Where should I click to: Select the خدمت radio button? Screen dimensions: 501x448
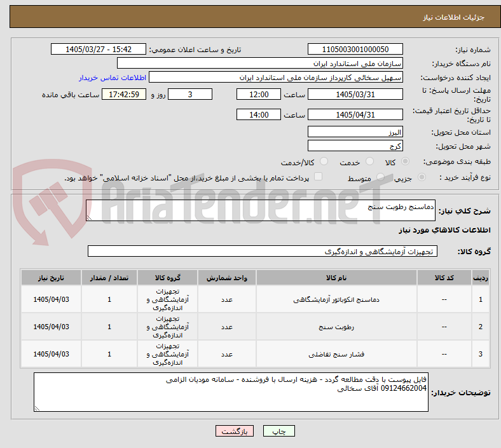click(369, 161)
